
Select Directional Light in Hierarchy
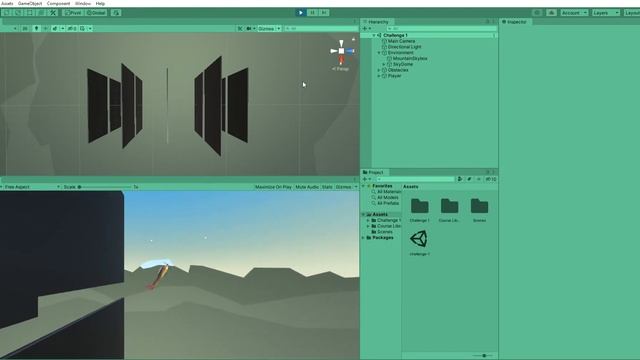[x=404, y=47]
